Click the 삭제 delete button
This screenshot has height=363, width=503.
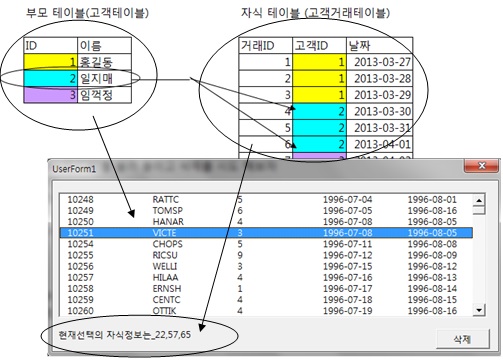[463, 339]
